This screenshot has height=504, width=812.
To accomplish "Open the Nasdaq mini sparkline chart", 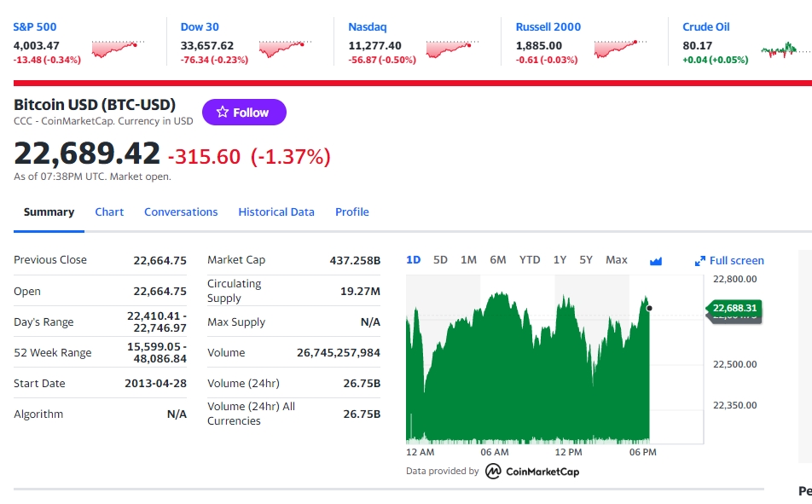I will tap(453, 48).
